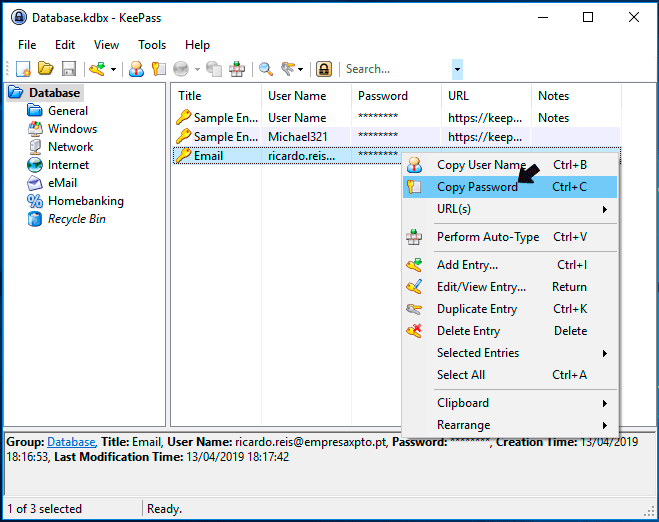Select the General group
659x522 pixels.
68,111
